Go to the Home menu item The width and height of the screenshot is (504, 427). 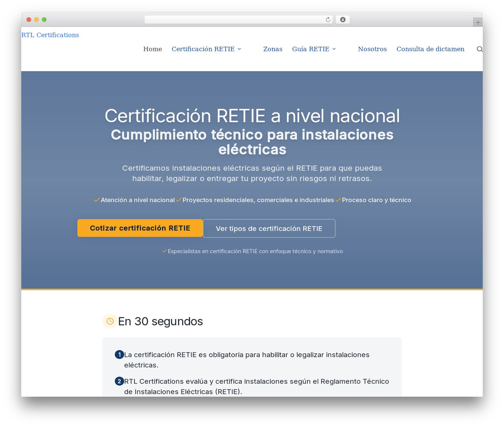(153, 49)
